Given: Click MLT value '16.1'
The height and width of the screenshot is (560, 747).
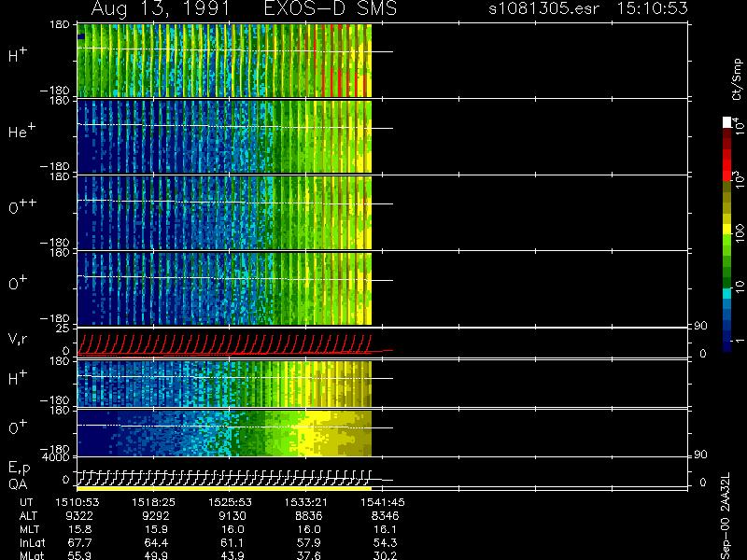Looking at the screenshot, I should [385, 529].
